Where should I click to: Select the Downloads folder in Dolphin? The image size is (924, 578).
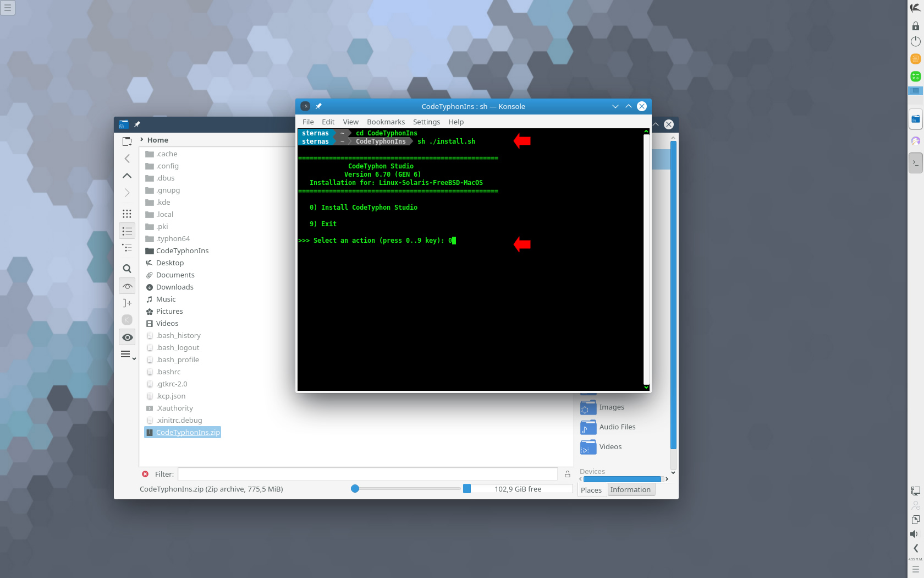pyautogui.click(x=169, y=287)
